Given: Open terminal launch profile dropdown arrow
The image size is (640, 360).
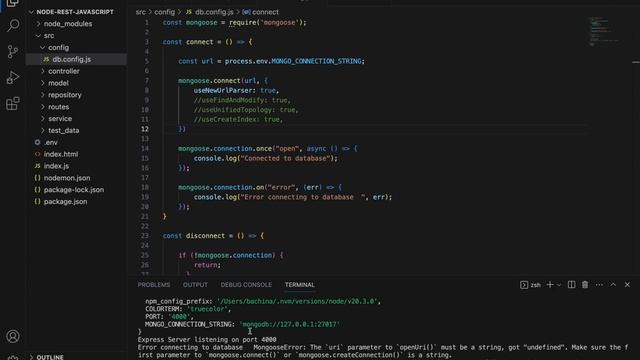Looking at the screenshot, I should pos(559,285).
